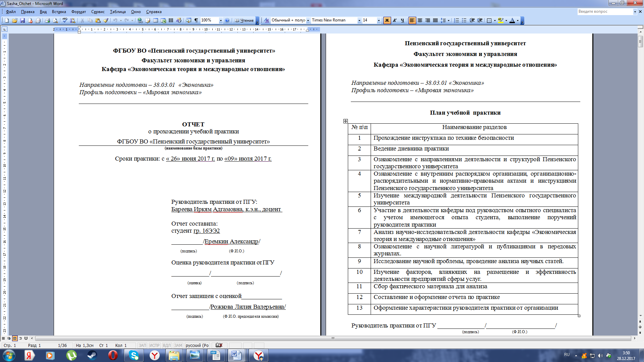Click the Bulleted list icon
The image size is (644, 362).
[x=464, y=20]
